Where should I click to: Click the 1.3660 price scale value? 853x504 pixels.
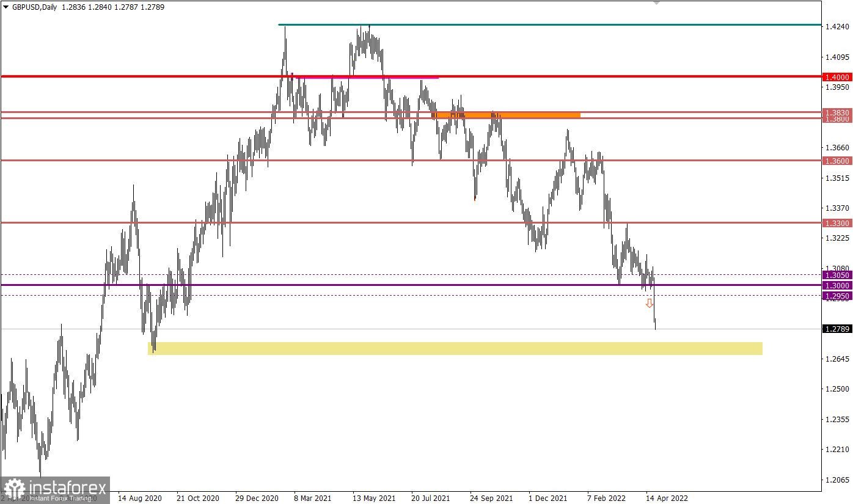tap(837, 148)
